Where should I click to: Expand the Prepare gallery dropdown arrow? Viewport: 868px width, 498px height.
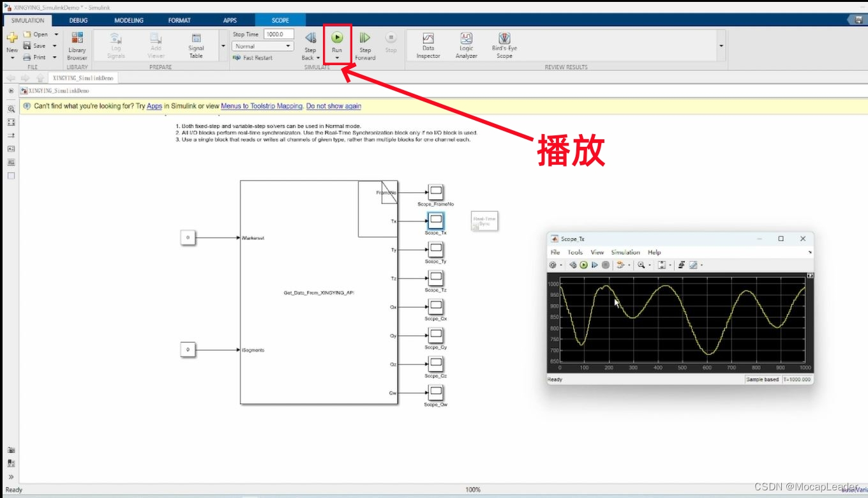pyautogui.click(x=223, y=46)
